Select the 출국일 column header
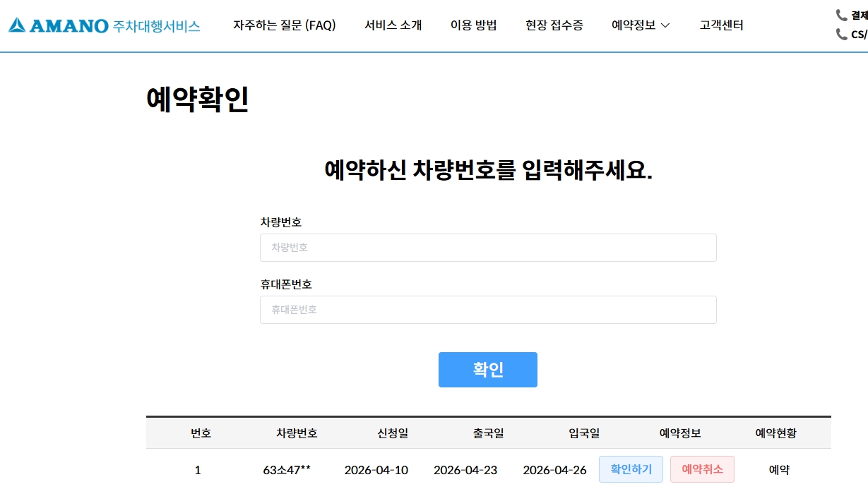This screenshot has height=489, width=868. coord(489,433)
